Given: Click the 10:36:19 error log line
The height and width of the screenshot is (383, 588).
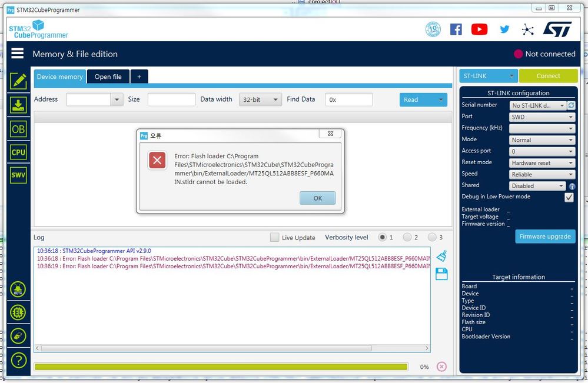Looking at the screenshot, I should coord(234,267).
